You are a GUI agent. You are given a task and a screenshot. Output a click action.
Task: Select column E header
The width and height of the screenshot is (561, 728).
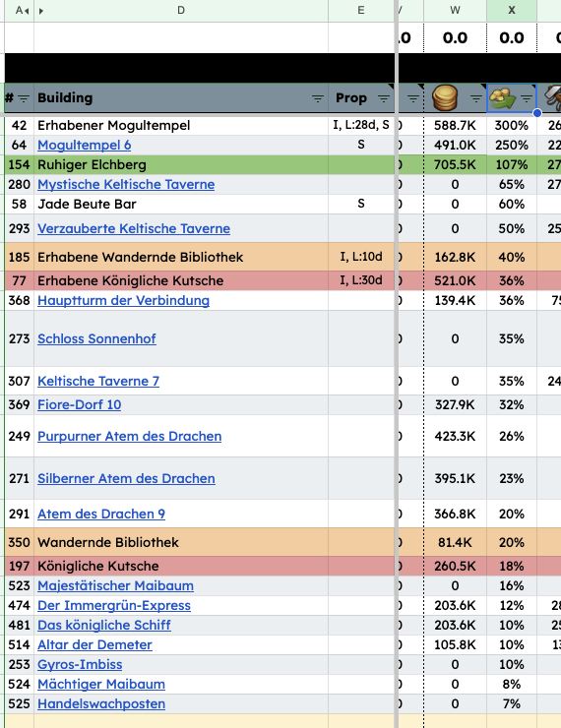click(x=361, y=11)
